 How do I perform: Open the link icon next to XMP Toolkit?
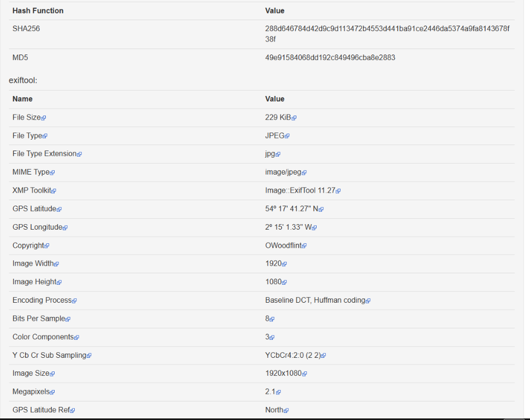pyautogui.click(x=54, y=191)
